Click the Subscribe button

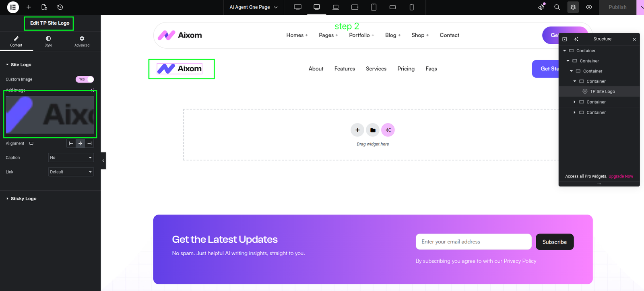pos(555,242)
